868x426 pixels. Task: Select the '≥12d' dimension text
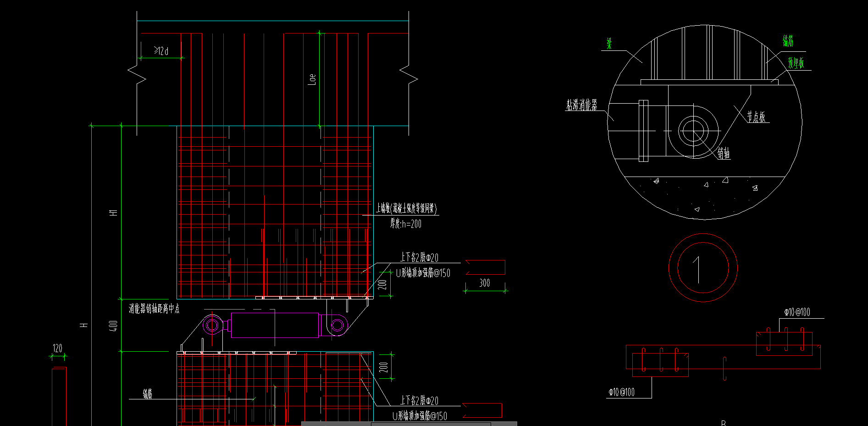tap(161, 51)
